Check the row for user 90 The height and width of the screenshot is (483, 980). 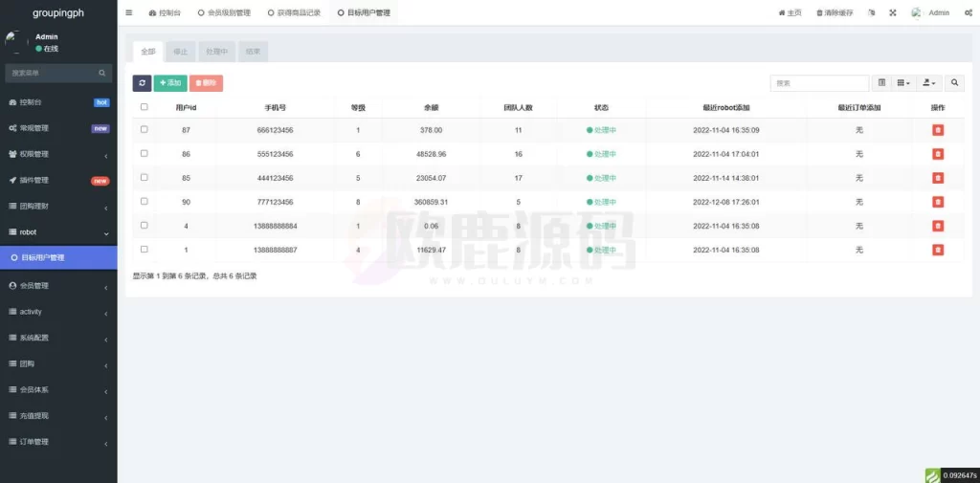pos(145,201)
